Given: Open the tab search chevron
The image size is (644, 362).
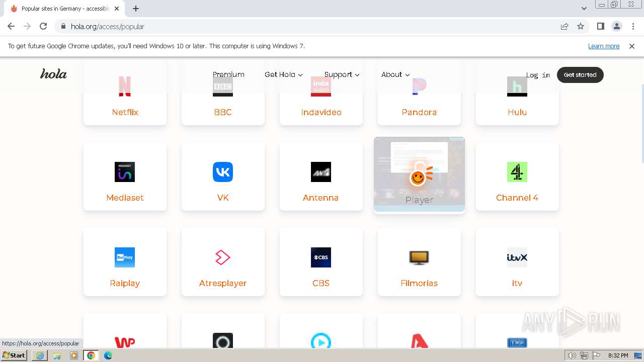Looking at the screenshot, I should [x=584, y=8].
